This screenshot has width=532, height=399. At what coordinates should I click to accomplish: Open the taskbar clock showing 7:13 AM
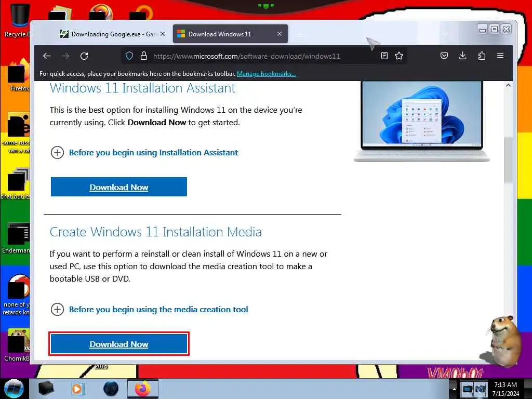point(506,389)
